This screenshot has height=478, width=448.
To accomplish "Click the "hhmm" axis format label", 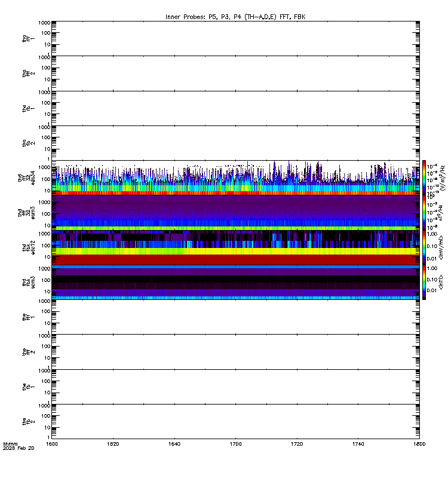I will 10,444.
